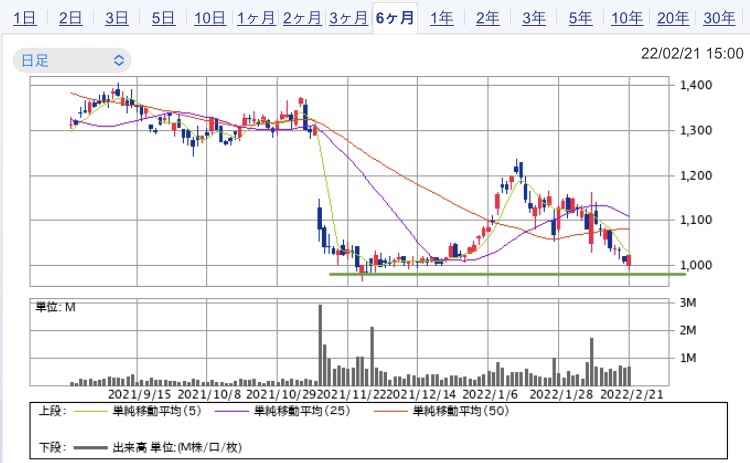Switch chart to 5年 range

[581, 18]
